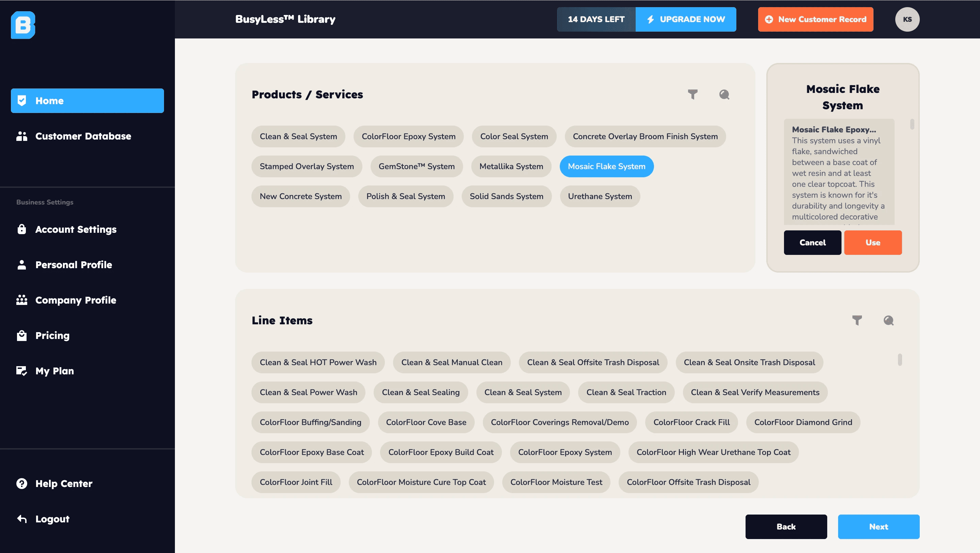
Task: Click the Line Items search icon
Action: 888,321
